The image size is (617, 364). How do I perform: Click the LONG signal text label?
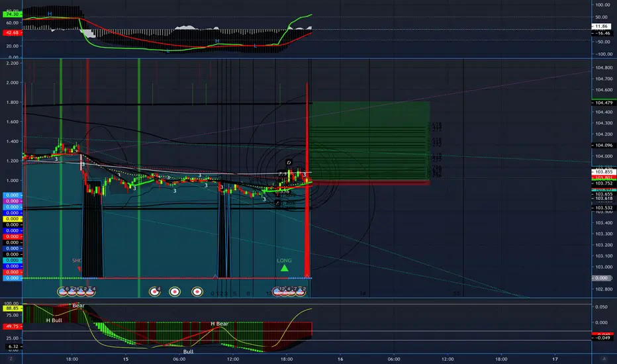pos(284,261)
